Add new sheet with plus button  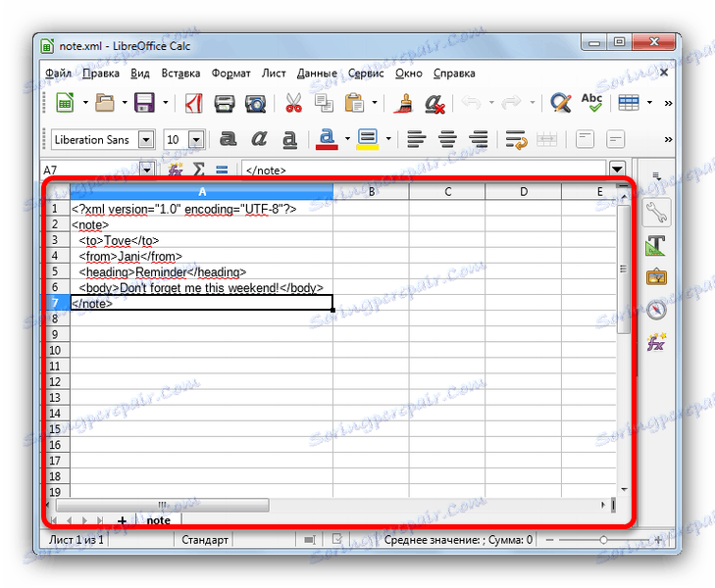click(x=122, y=520)
